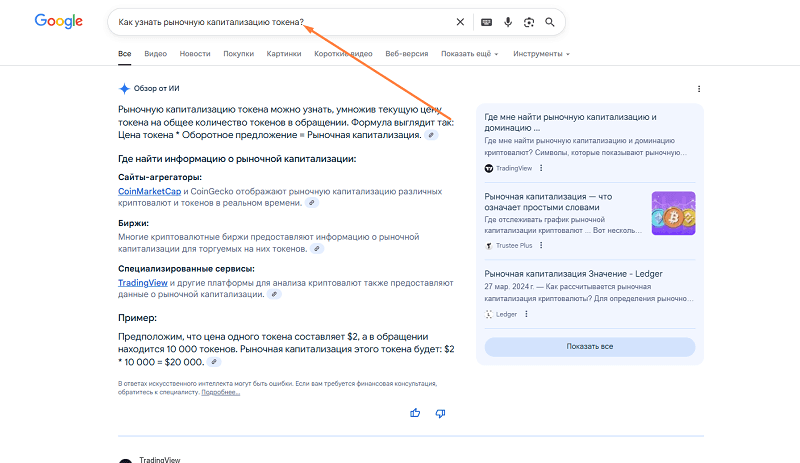Viewport: 800px width, 463px height.
Task: Switch to the 'Покупки' tab
Action: pos(238,54)
